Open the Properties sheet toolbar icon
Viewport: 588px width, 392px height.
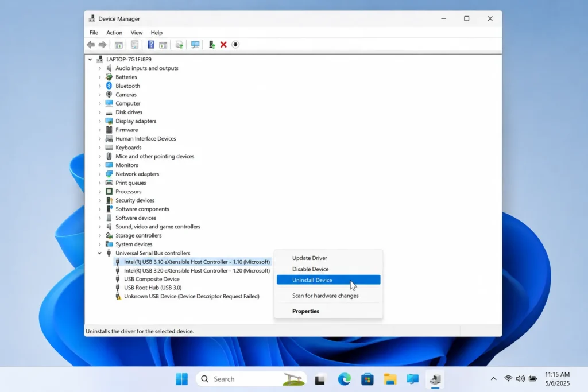coord(134,45)
